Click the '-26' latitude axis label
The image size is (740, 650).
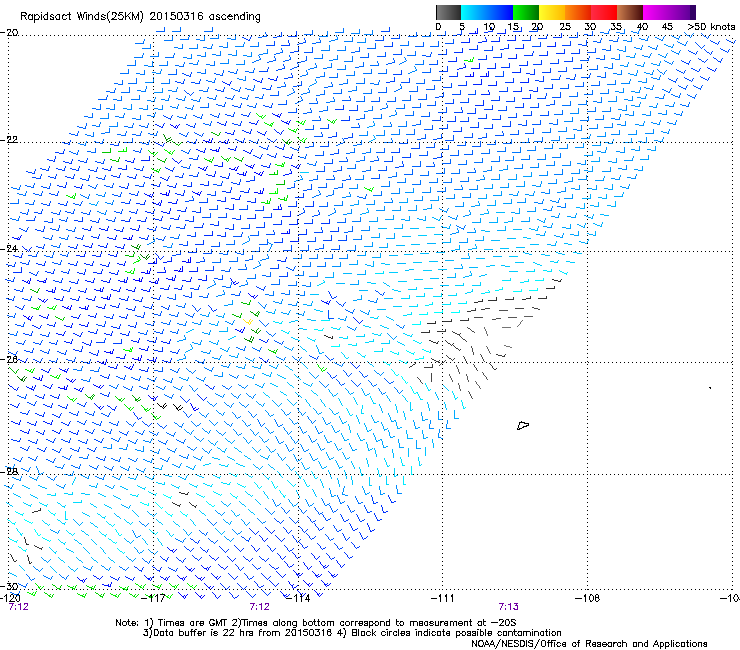pyautogui.click(x=9, y=359)
